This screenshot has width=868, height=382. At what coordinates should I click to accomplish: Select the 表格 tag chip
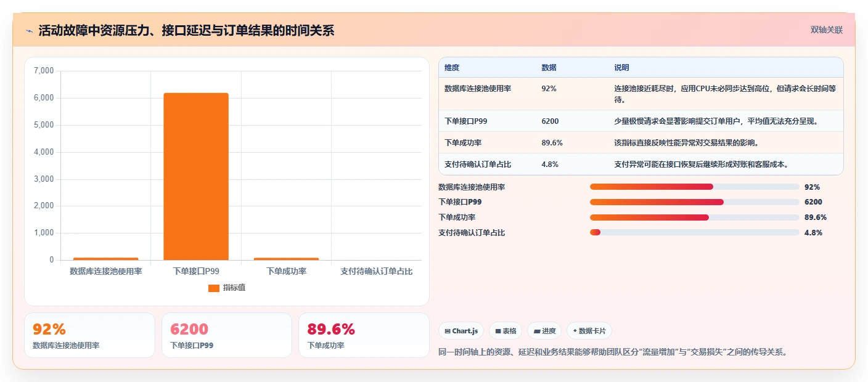506,331
